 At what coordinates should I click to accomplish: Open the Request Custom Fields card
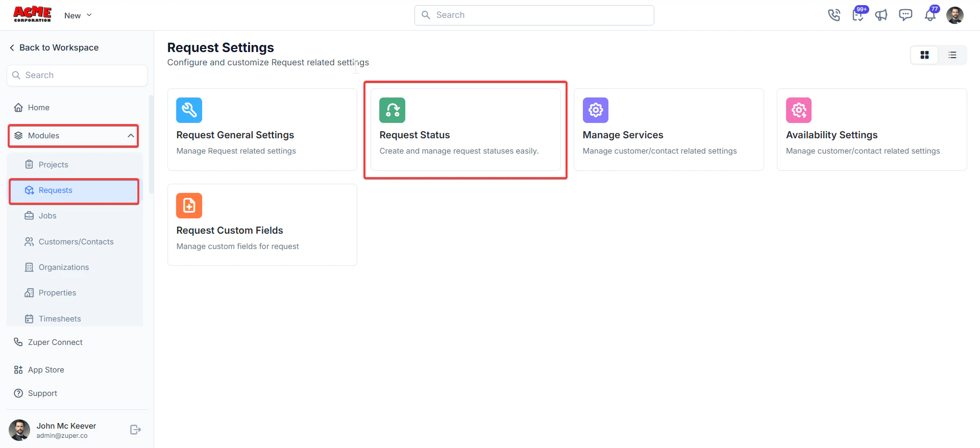coord(262,225)
